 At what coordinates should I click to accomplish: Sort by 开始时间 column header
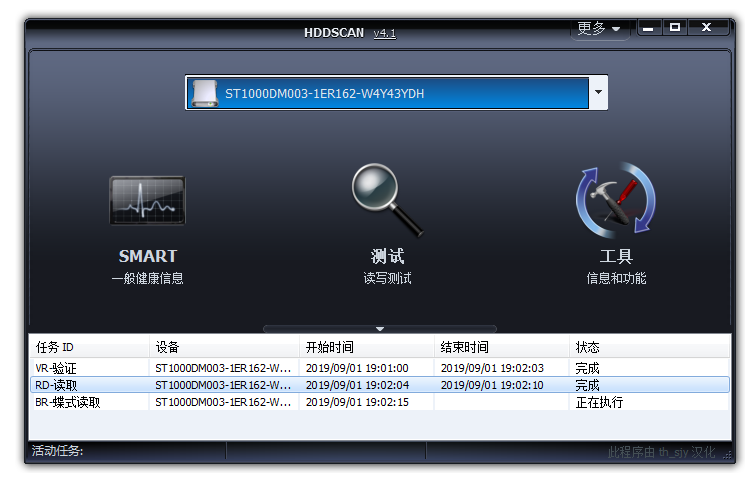[366, 347]
